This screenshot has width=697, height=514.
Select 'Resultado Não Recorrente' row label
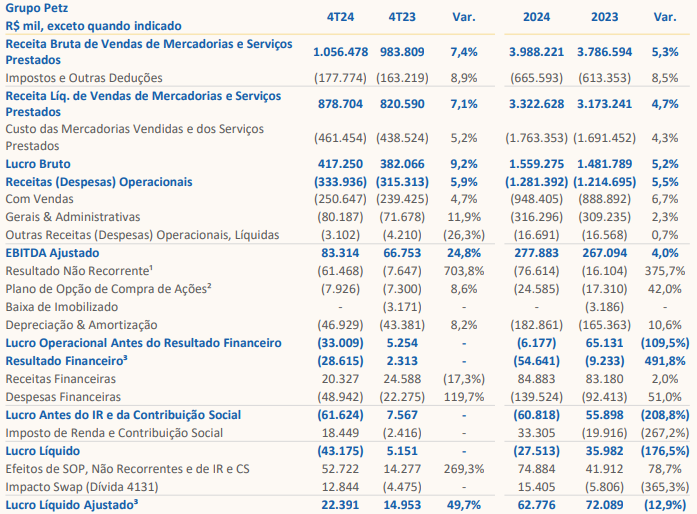(x=79, y=271)
